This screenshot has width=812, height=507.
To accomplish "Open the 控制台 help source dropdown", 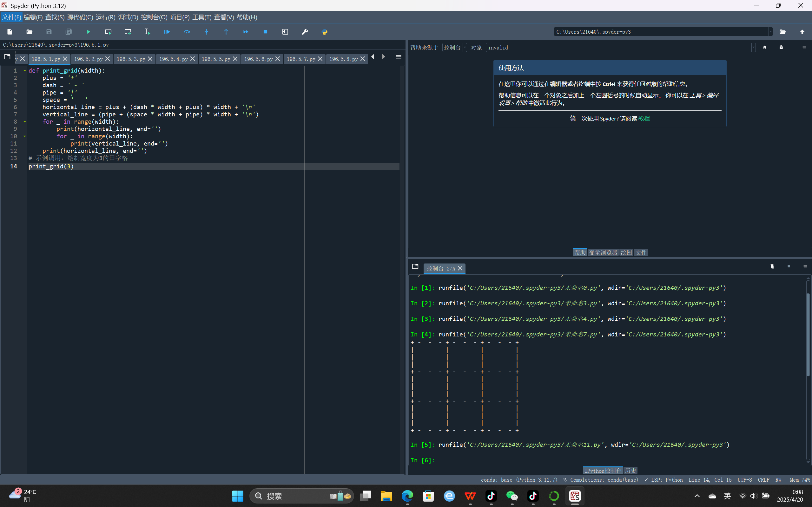I will [x=454, y=48].
